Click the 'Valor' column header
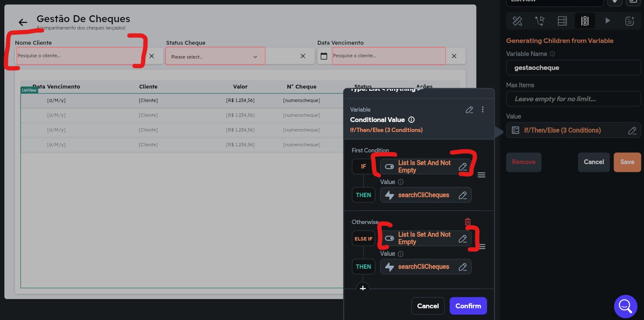This screenshot has height=320, width=644. pos(240,87)
